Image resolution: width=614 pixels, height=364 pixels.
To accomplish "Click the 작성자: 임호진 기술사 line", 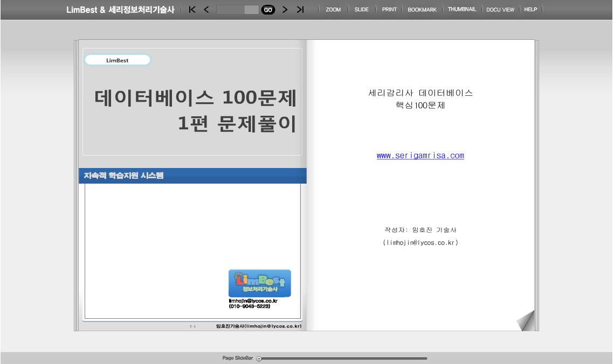I will tap(420, 230).
